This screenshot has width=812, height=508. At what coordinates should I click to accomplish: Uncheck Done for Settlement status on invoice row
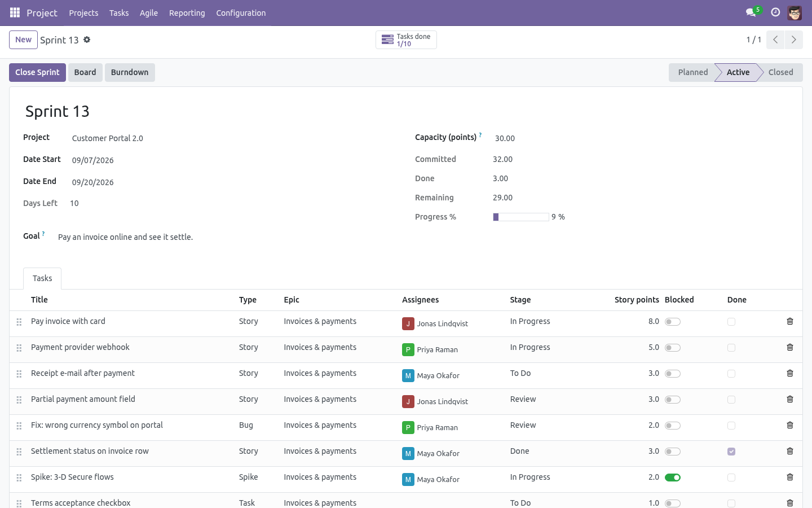[x=731, y=452]
